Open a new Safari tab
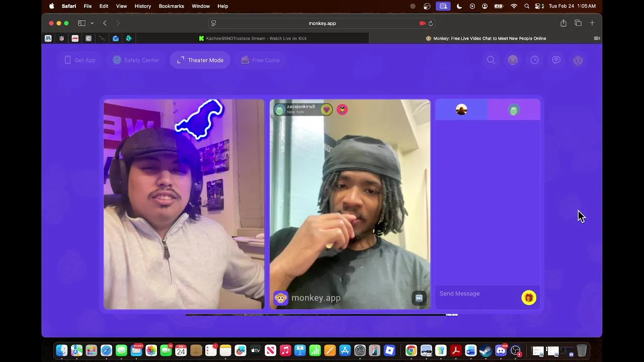Screen dimensions: 644x362 coord(592,23)
